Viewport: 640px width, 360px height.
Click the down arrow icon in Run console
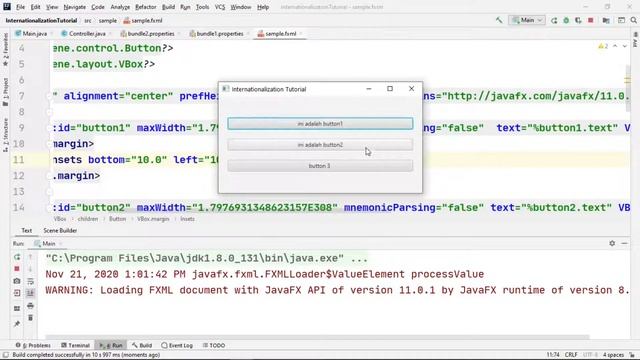pyautogui.click(x=30, y=269)
